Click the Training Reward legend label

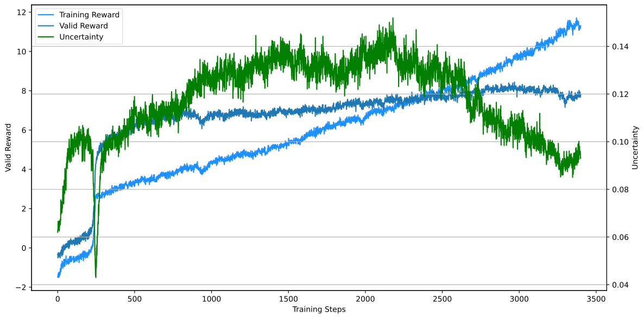89,15
